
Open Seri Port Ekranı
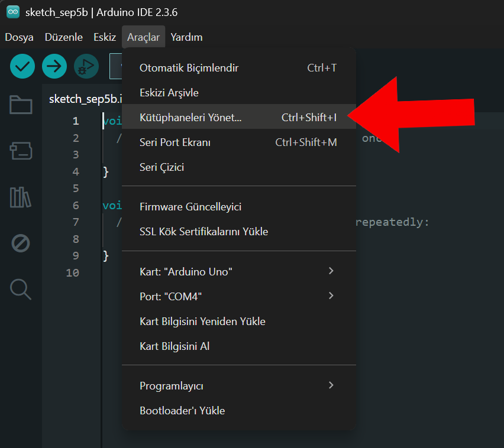[175, 142]
